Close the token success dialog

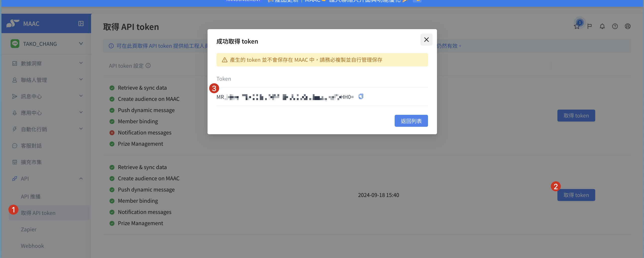[x=426, y=40]
